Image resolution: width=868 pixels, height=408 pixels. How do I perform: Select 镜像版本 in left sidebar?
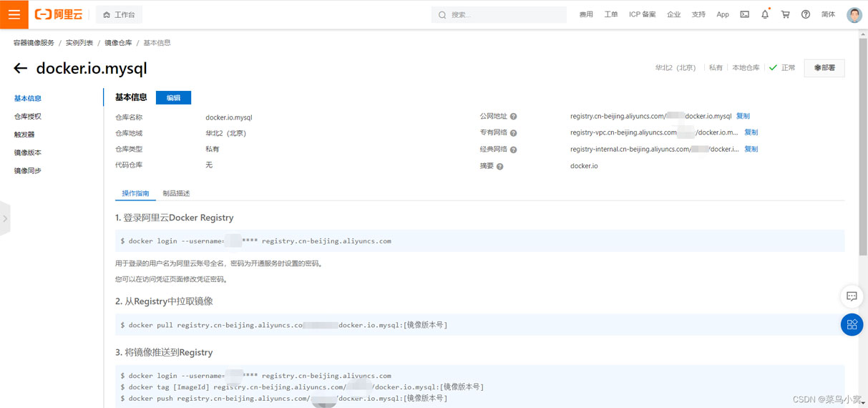28,152
